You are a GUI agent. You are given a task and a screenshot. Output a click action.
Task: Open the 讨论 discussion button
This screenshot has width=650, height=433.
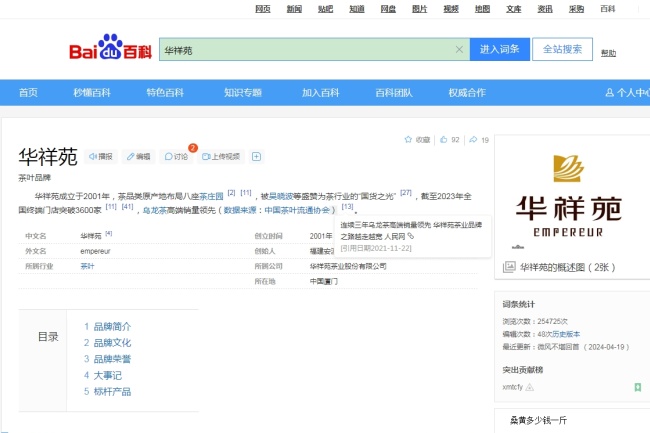point(176,156)
